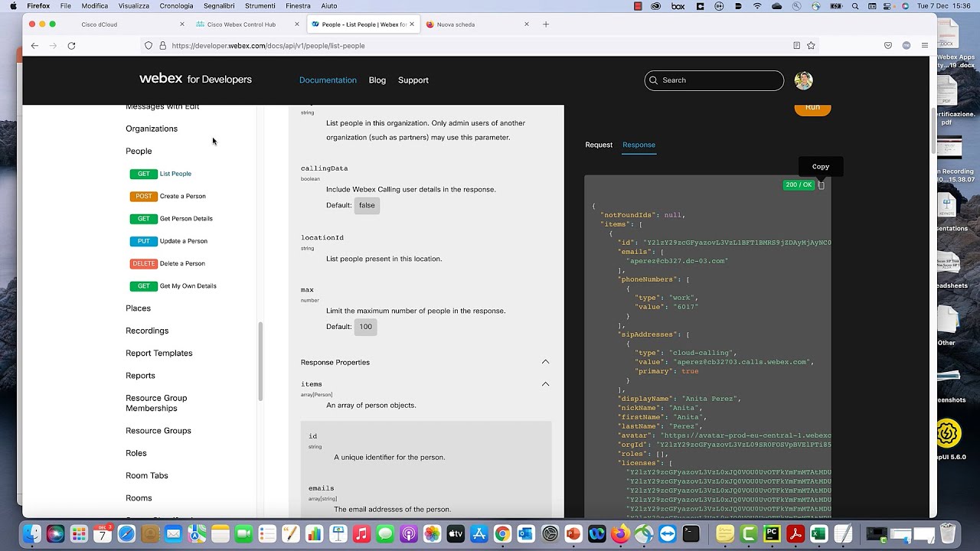Open Recordings in the sidebar
The width and height of the screenshot is (980, 551).
[x=147, y=331]
